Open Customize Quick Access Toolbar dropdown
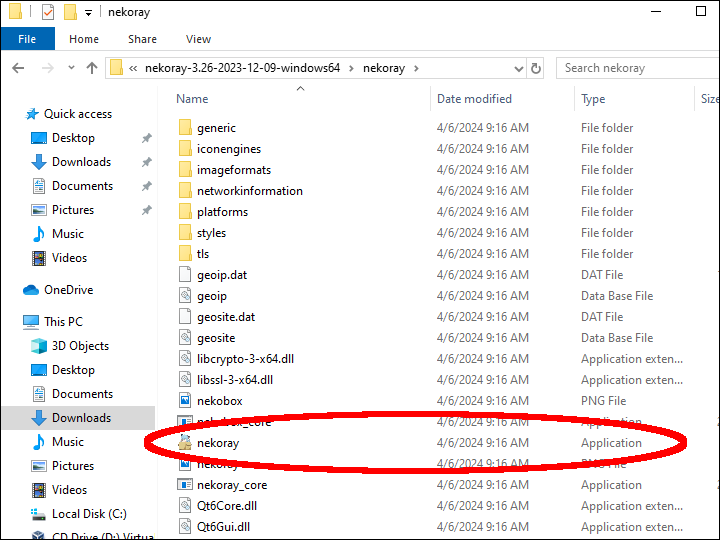 [88, 13]
